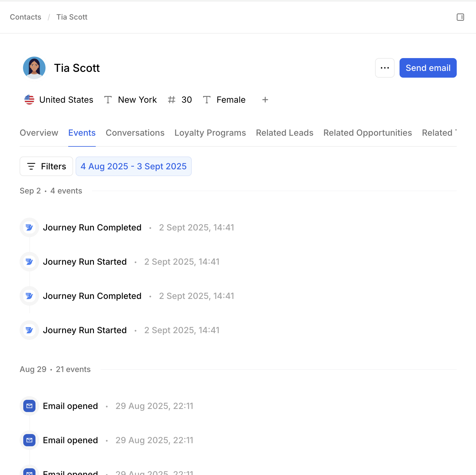
Task: Click the first Journey Run Completed icon
Action: click(29, 227)
